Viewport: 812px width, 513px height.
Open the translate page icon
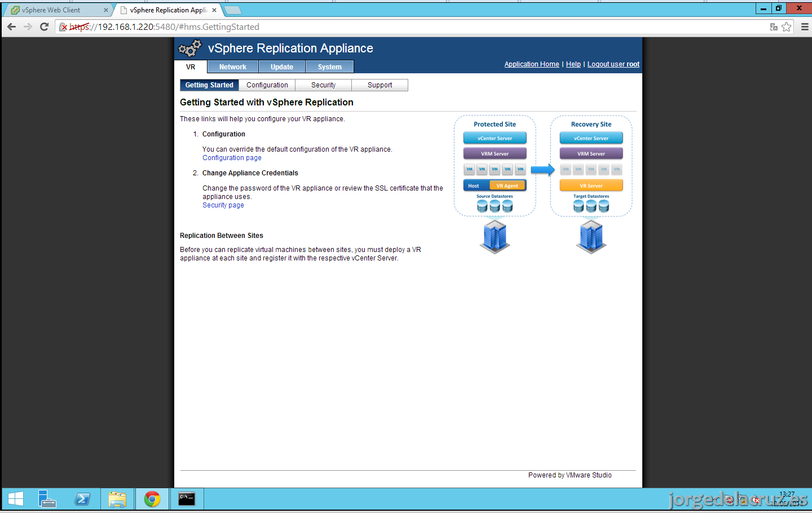tap(774, 26)
